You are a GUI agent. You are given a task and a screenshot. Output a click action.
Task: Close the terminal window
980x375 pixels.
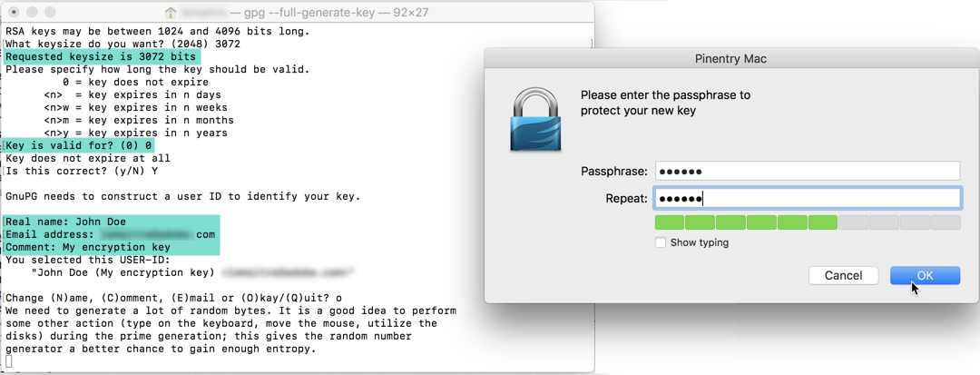tap(14, 13)
